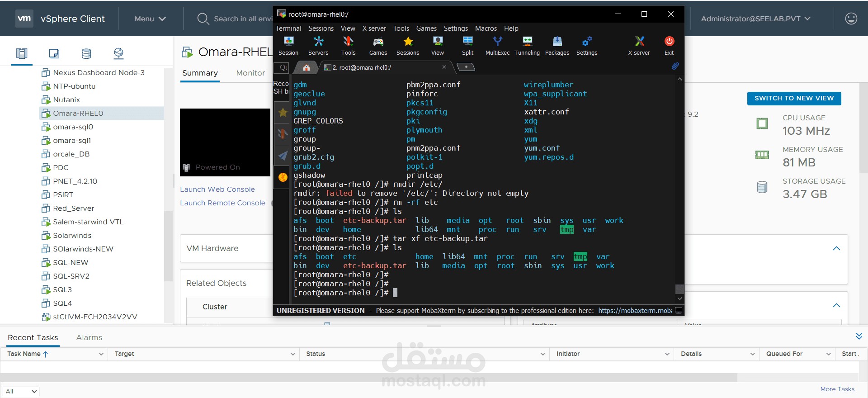The width and height of the screenshot is (868, 398).
Task: Open MobaXterm Tools toolbar icon
Action: coord(348,46)
